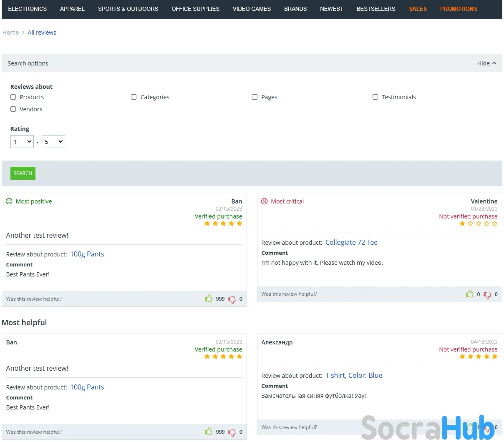Click the five-star rating on Most positive review
504x442 pixels.
click(223, 224)
